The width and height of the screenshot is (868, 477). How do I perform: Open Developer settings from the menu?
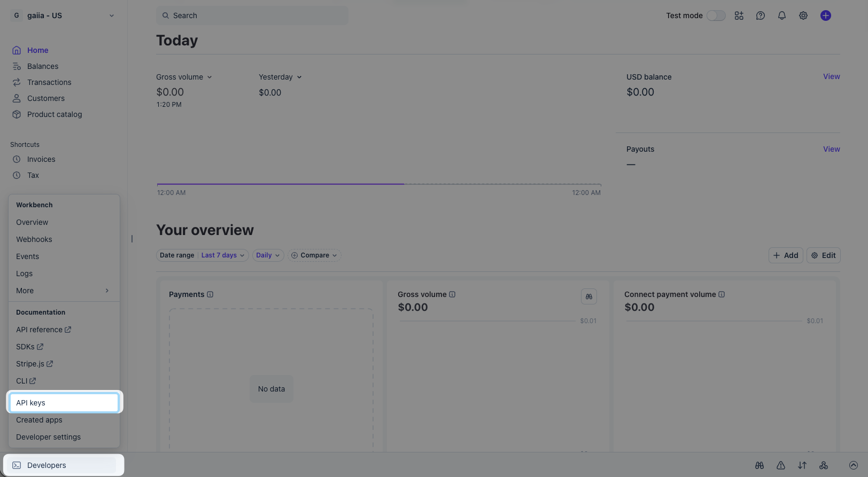(x=64, y=437)
